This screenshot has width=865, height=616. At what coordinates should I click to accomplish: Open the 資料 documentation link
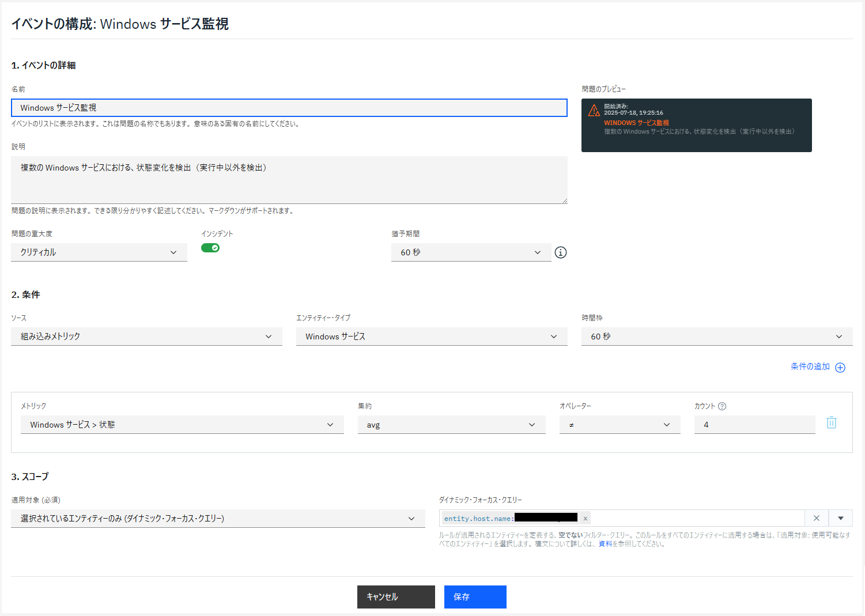click(605, 544)
